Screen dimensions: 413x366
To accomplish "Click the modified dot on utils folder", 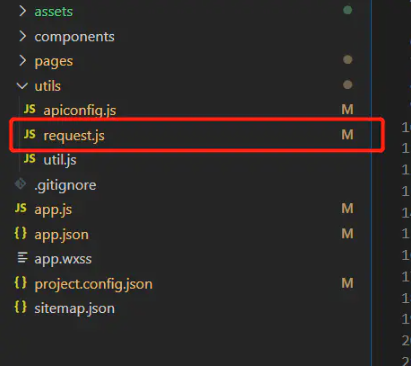I will pyautogui.click(x=348, y=85).
